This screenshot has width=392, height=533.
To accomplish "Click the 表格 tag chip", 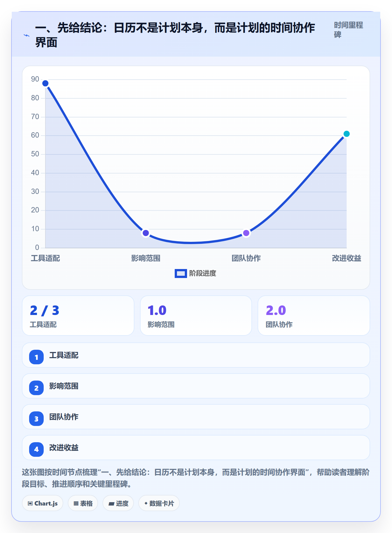I will [83, 503].
